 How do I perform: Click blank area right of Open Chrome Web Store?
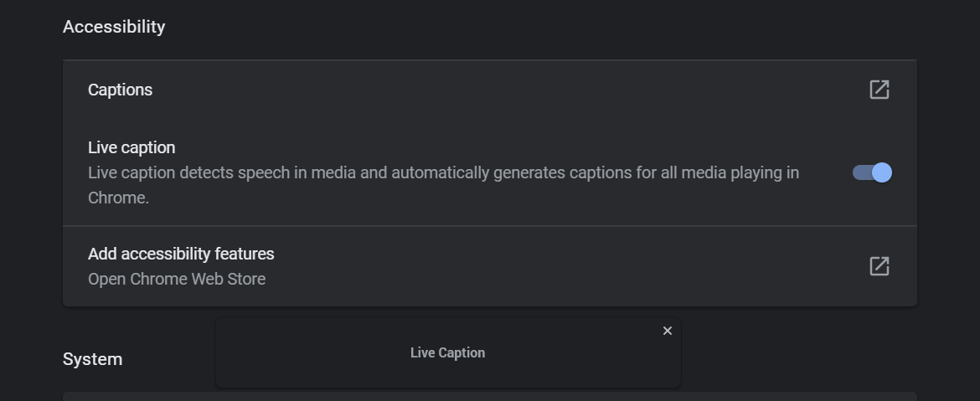563,280
